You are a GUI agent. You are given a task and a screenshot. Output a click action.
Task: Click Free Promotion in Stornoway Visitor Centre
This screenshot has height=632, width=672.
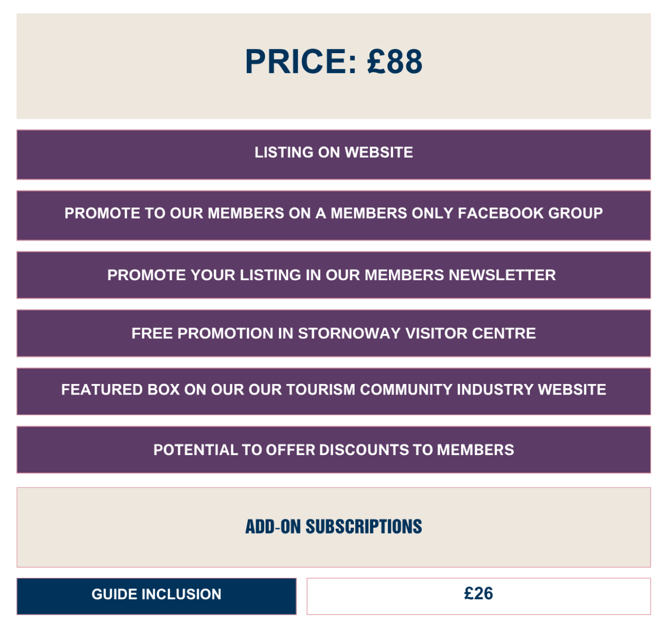click(x=334, y=333)
